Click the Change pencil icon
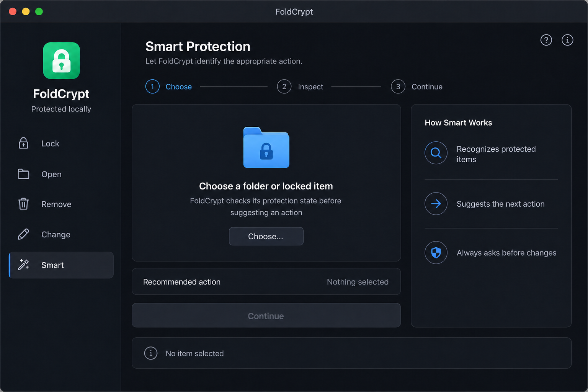The height and width of the screenshot is (392, 588). tap(23, 234)
